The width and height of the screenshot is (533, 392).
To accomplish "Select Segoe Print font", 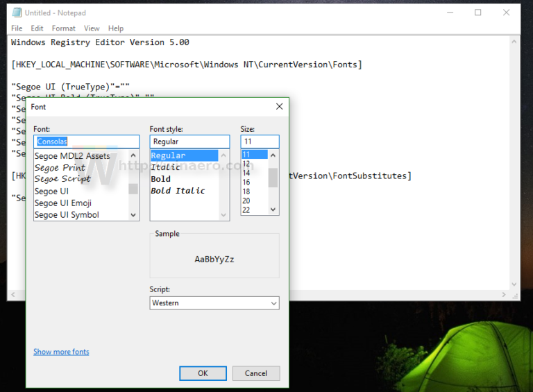I will (60, 168).
